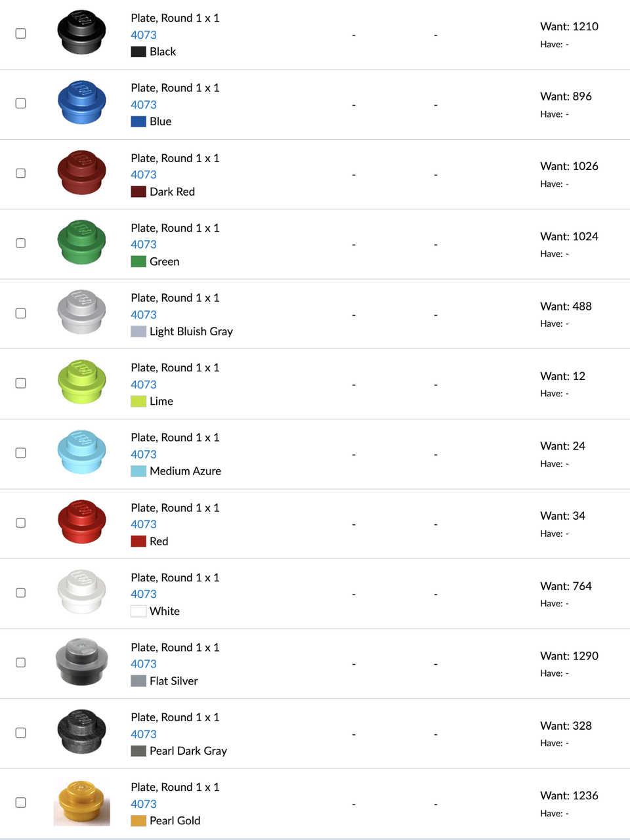Select the Green plate row checkbox
Screen dimensions: 630x840
(x=21, y=243)
